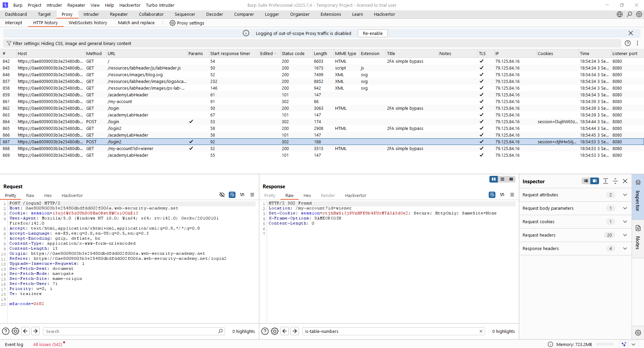644x348 pixels.
Task: Switch to WebSockets history subtab
Action: pos(88,22)
